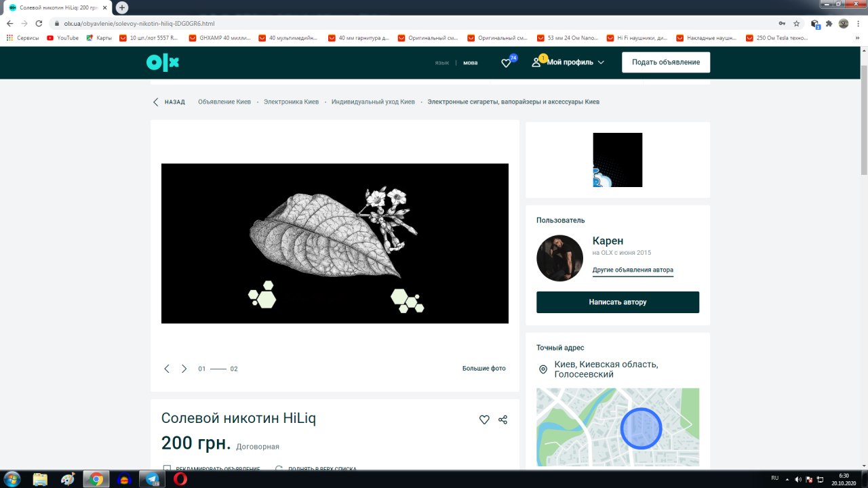Viewport: 868px width, 488px height.
Task: Open the saved passwords key icon
Action: (x=781, y=23)
